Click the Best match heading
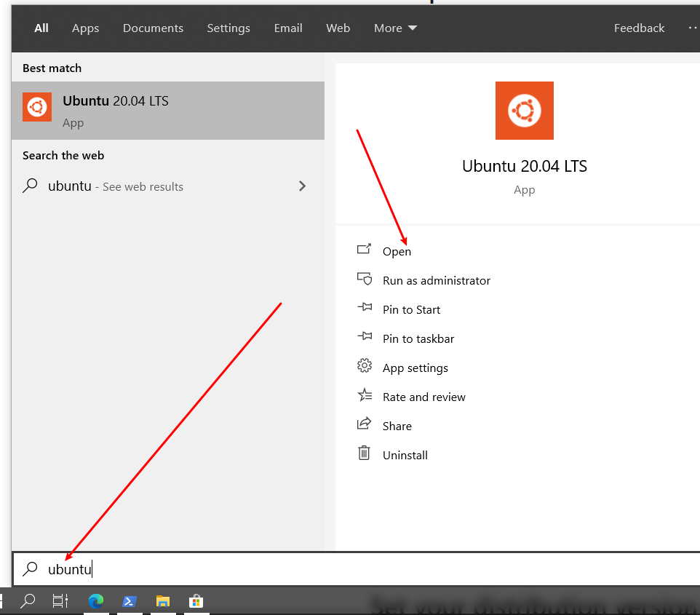The height and width of the screenshot is (615, 700). tap(52, 68)
